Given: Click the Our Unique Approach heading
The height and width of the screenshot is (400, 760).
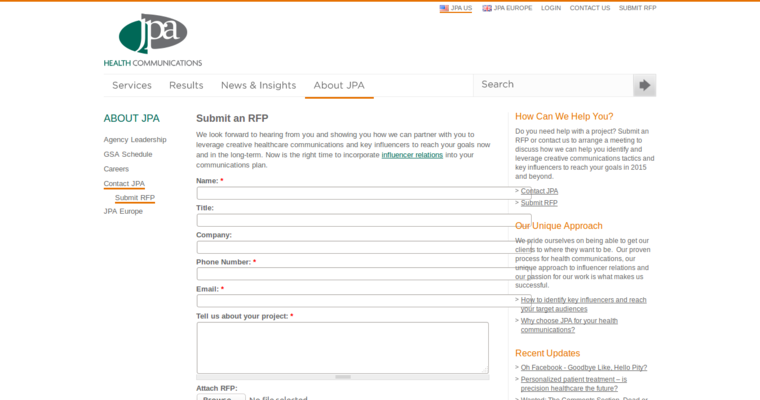Looking at the screenshot, I should (x=558, y=226).
